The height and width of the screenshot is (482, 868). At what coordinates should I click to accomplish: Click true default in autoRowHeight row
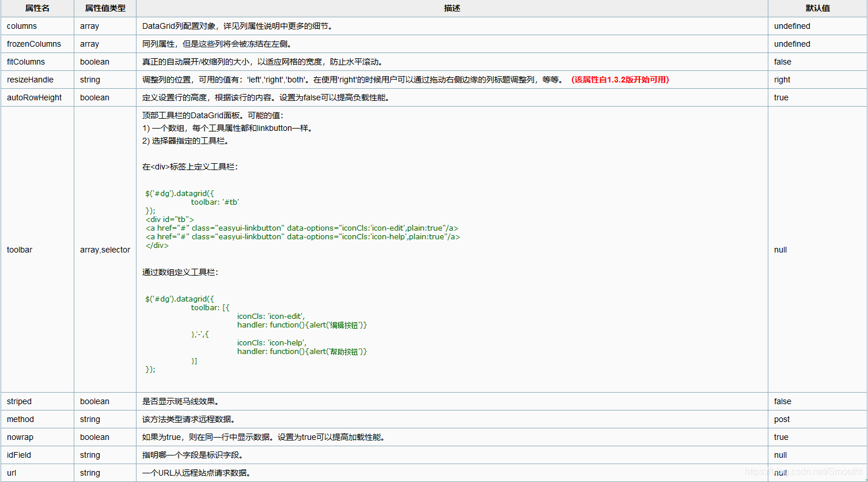click(781, 97)
